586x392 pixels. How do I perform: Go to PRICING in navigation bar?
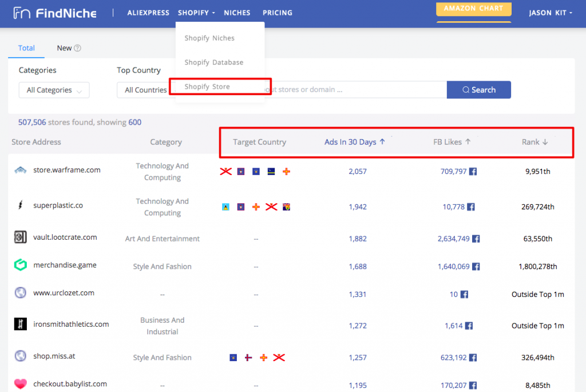[278, 13]
